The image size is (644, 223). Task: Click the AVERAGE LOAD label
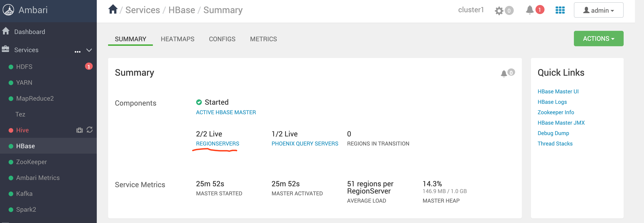[366, 201]
